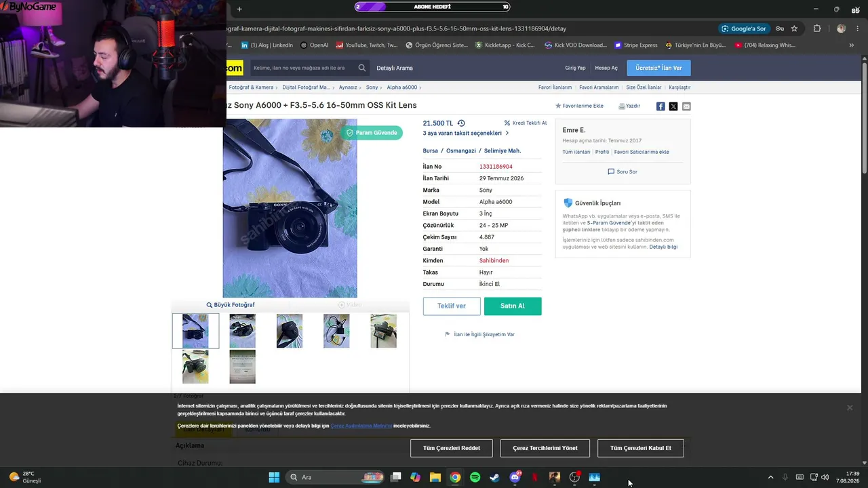Screen dimensions: 868x488
Task: Share the listing on X
Action: (x=673, y=106)
